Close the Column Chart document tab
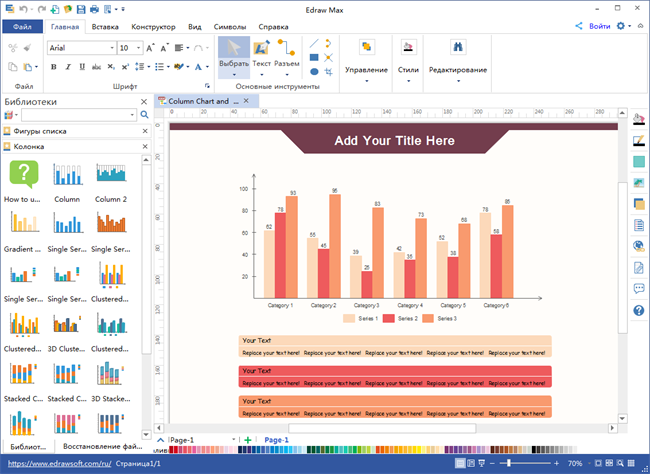650x474 pixels. click(246, 101)
